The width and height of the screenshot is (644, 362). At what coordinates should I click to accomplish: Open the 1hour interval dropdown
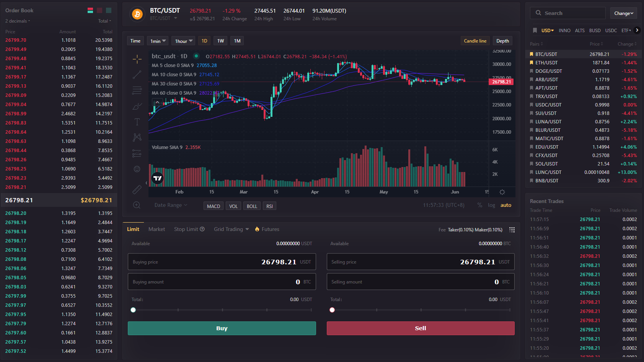pyautogui.click(x=184, y=41)
